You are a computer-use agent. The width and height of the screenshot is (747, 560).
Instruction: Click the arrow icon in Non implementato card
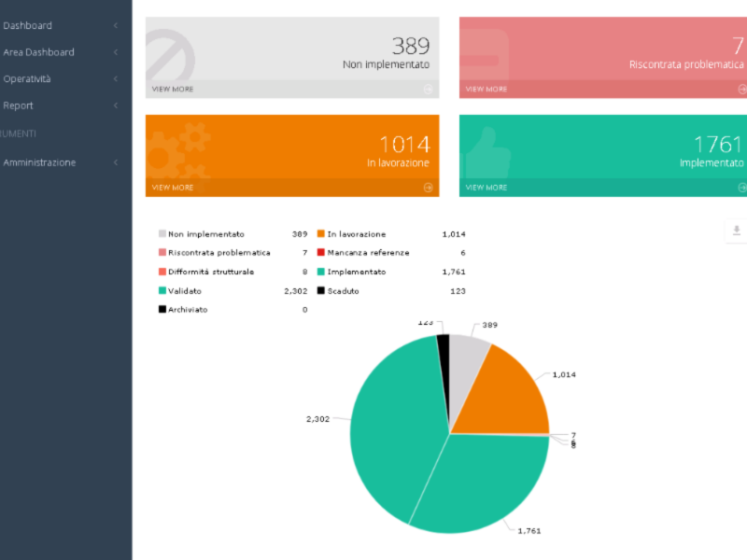tap(428, 90)
